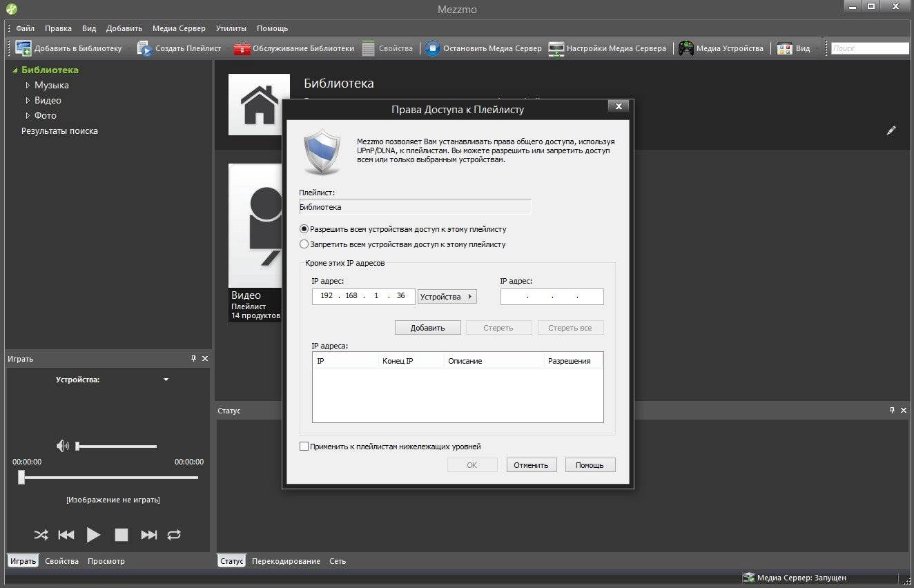Image resolution: width=914 pixels, height=588 pixels.
Task: Expand the Музыка tree node
Action: click(x=28, y=86)
